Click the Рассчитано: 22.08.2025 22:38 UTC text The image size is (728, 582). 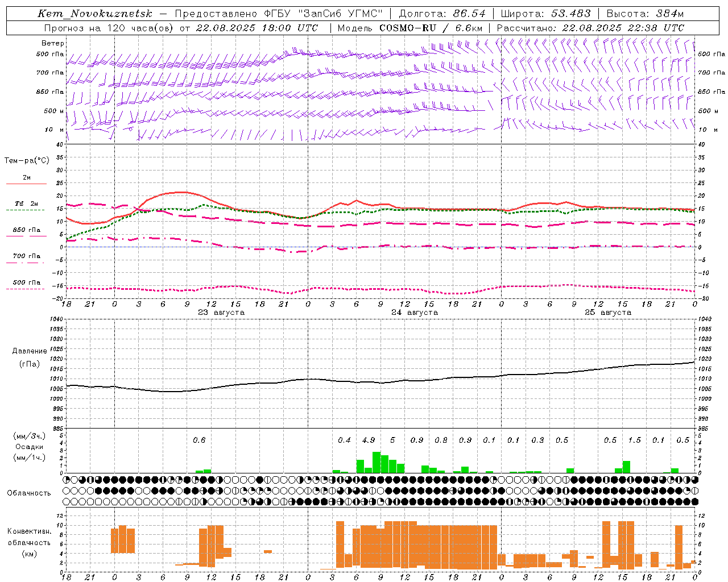click(591, 28)
